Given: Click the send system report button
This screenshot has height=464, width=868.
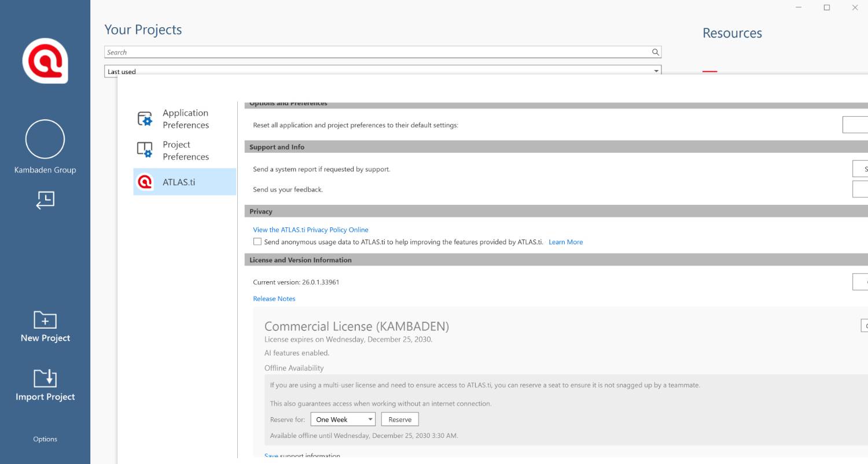Looking at the screenshot, I should coord(860,169).
